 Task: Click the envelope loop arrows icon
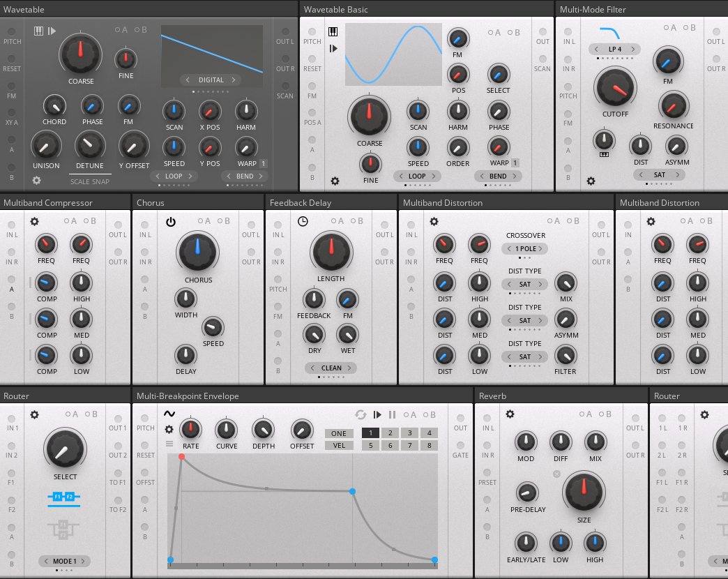click(x=361, y=414)
